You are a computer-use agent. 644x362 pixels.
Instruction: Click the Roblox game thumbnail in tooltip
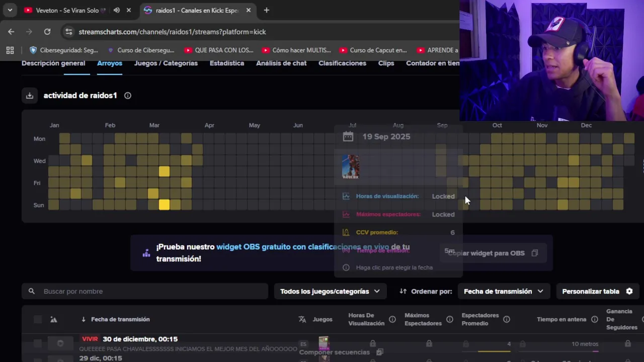coord(351,167)
